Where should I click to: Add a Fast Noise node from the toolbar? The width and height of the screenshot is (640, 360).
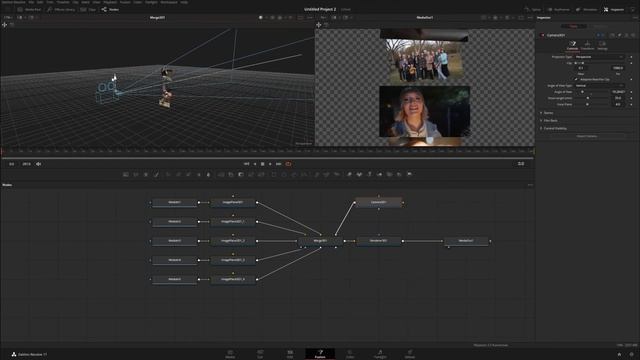pyautogui.click(x=136, y=174)
